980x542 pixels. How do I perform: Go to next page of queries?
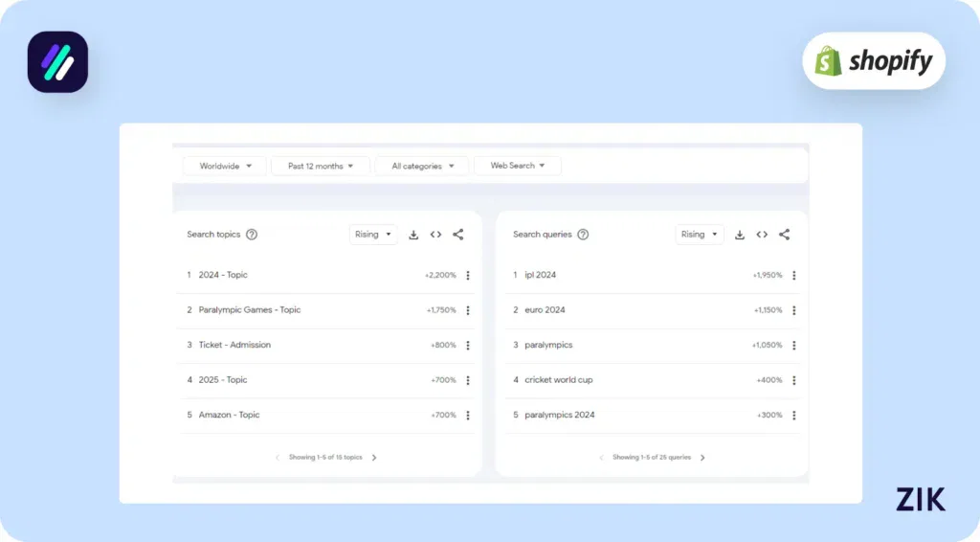[x=702, y=458]
